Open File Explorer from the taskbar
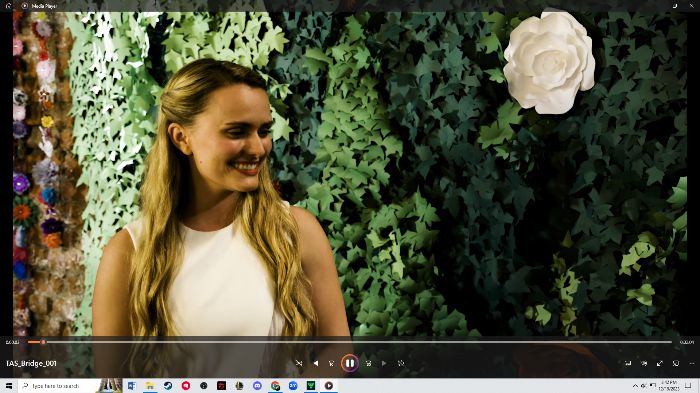 coord(150,385)
